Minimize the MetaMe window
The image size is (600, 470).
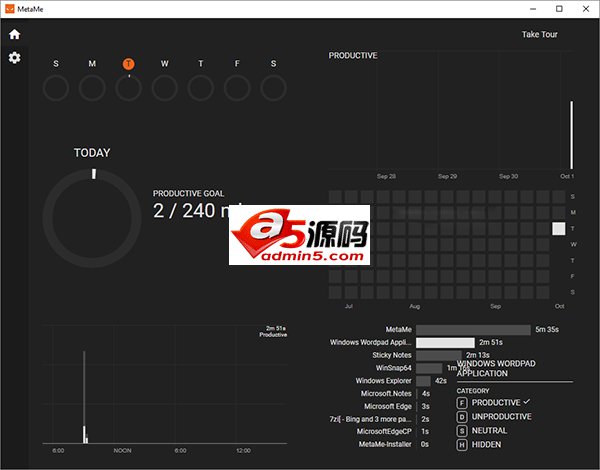coord(533,9)
